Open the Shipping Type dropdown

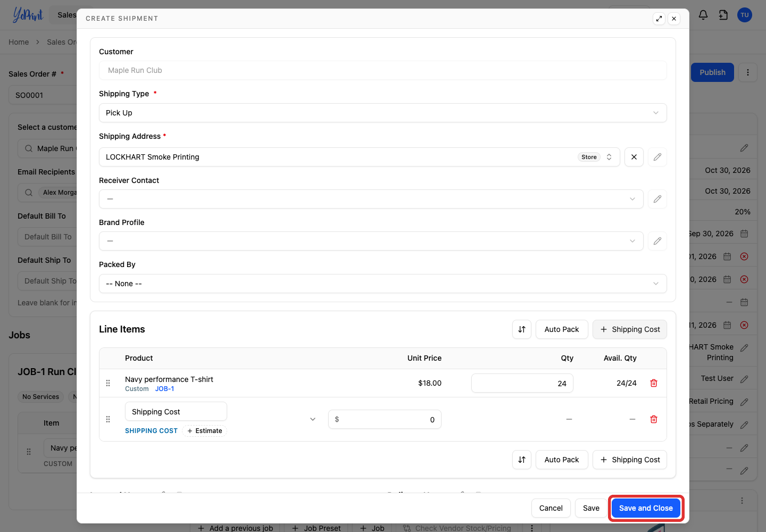point(383,113)
